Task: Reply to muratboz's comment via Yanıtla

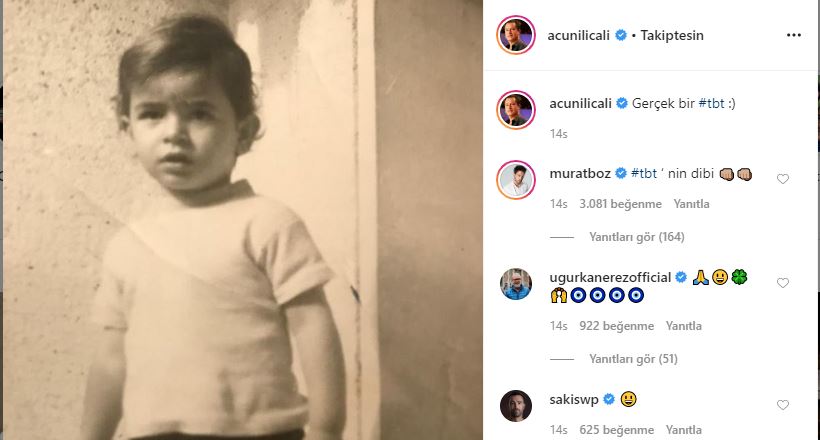Action: 690,204
